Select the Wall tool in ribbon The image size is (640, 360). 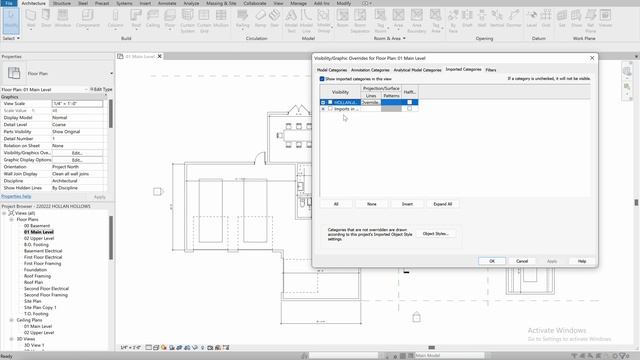pos(31,19)
